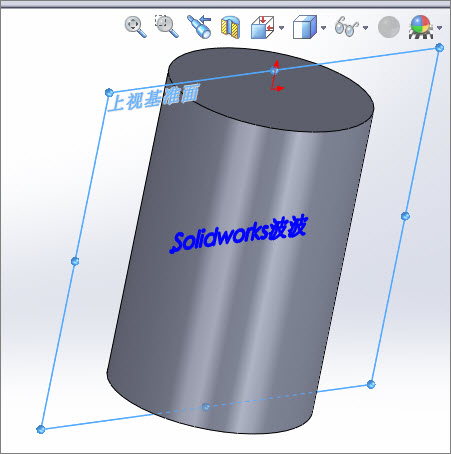The width and height of the screenshot is (451, 454).
Task: Select the Zoom to Area tool
Action: (x=166, y=26)
